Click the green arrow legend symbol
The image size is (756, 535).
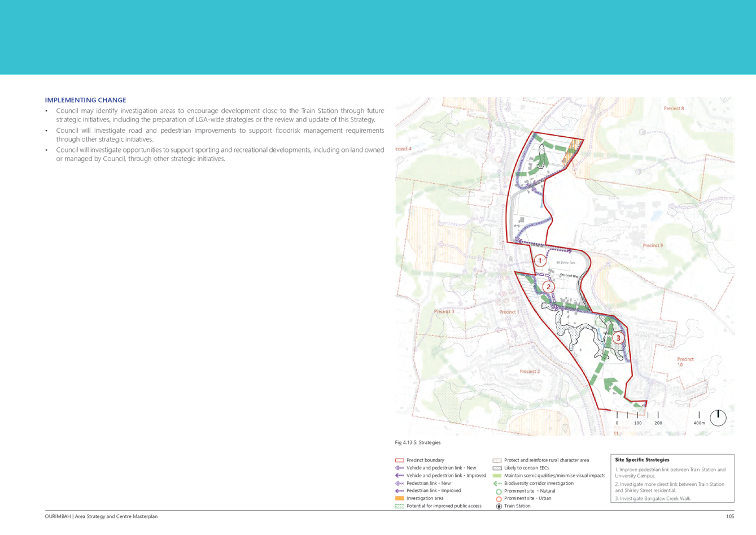pyautogui.click(x=497, y=484)
